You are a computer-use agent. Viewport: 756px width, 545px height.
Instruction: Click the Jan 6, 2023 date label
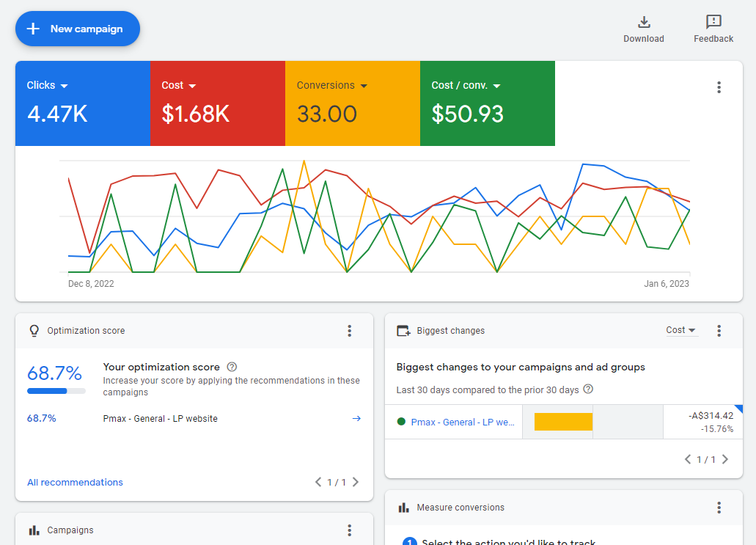667,284
